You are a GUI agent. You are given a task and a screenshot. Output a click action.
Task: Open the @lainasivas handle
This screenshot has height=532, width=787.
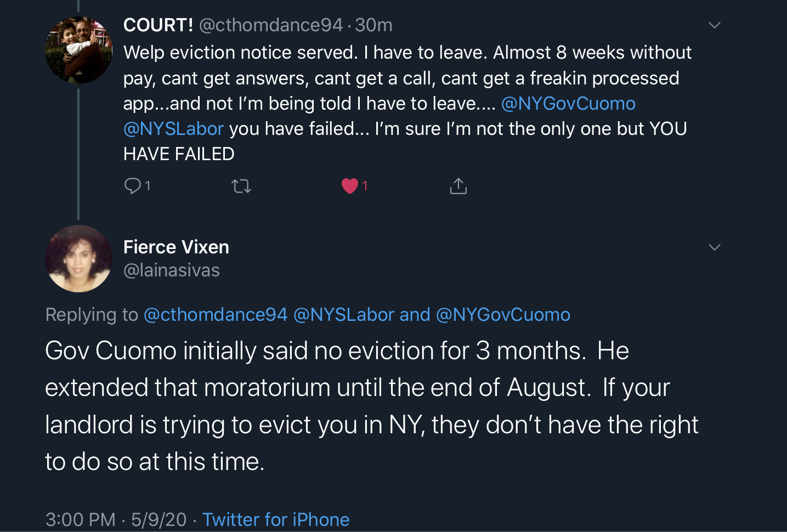pyautogui.click(x=172, y=270)
